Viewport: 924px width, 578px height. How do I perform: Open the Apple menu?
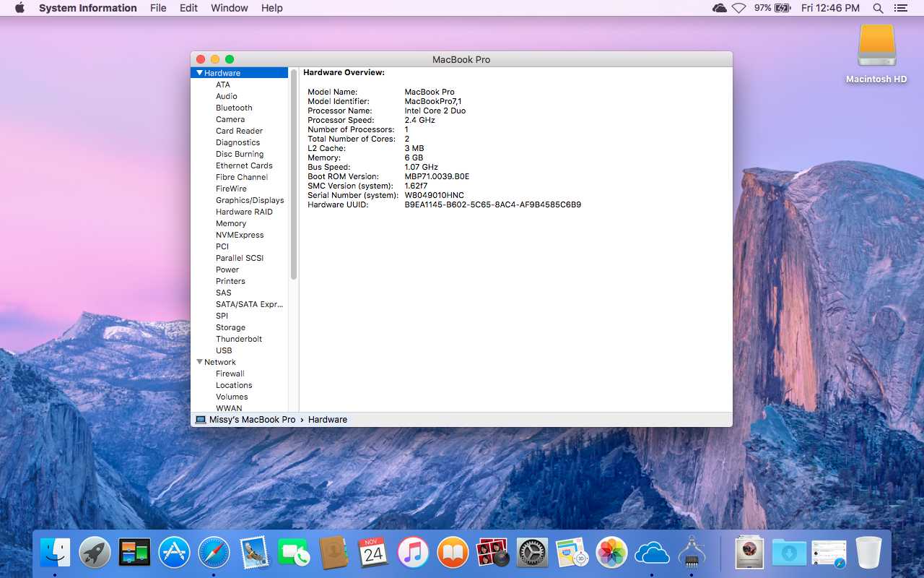19,8
